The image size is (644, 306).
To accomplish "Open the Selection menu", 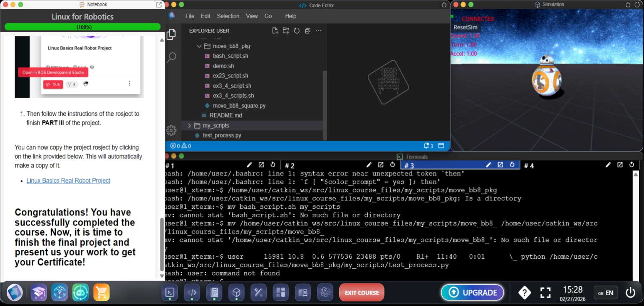I will (228, 16).
